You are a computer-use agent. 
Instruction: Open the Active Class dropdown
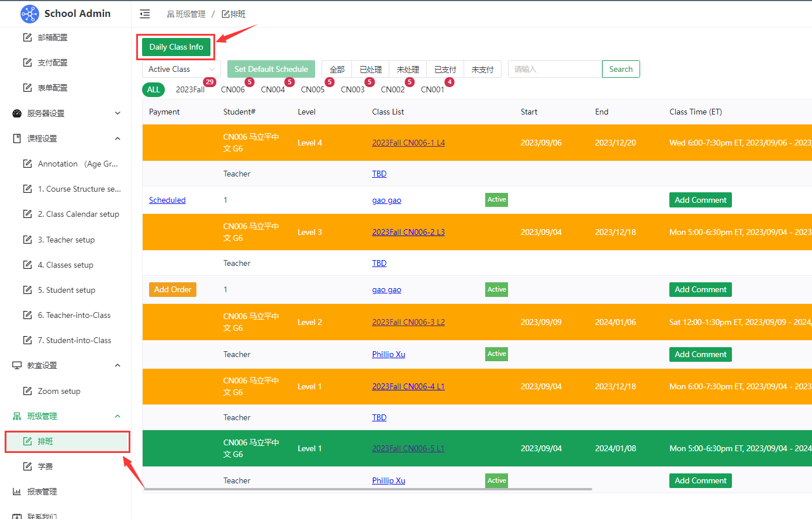[181, 69]
